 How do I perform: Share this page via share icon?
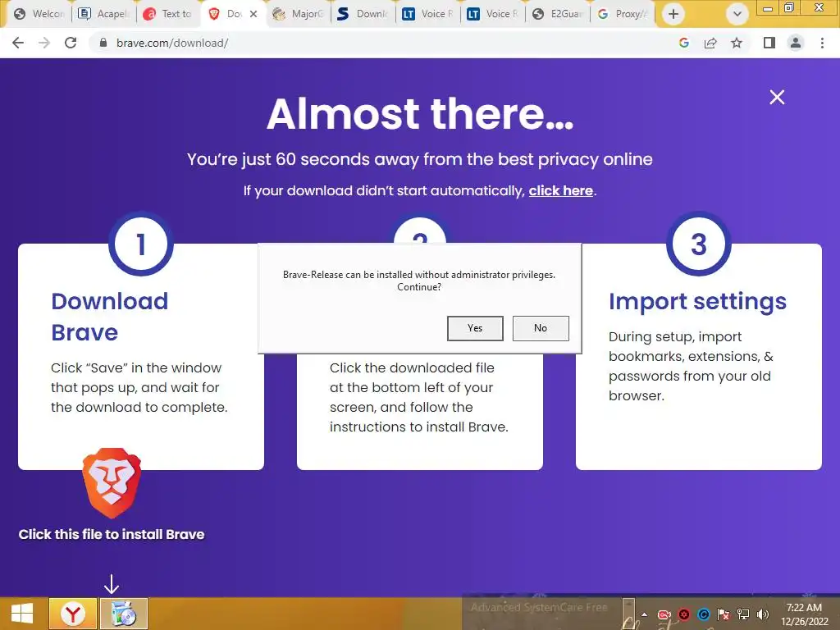(x=710, y=43)
